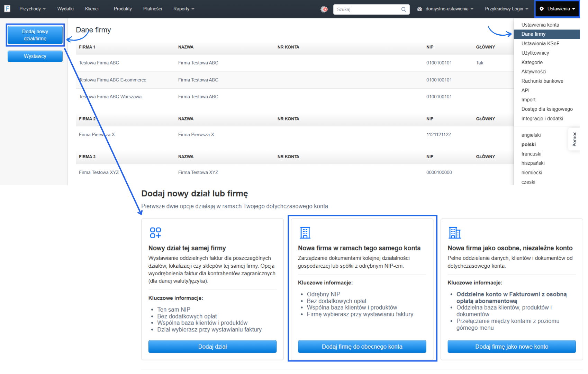Expand the Przychody dropdown menu

33,9
